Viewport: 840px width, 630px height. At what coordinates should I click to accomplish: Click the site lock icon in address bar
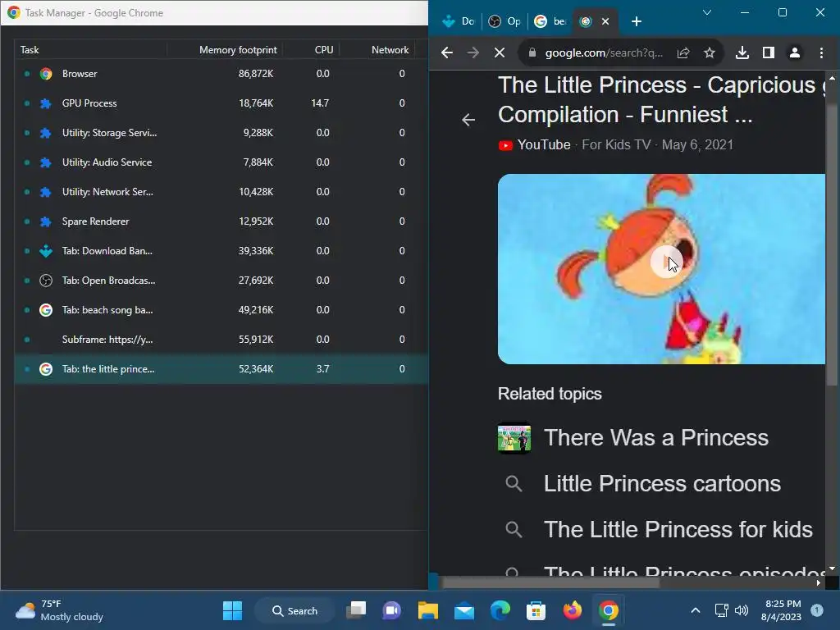(x=532, y=52)
